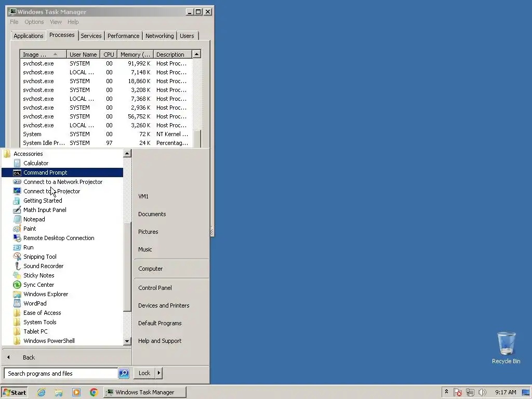Click Back in Start menu
Screen dimensions: 532x399
click(x=29, y=357)
